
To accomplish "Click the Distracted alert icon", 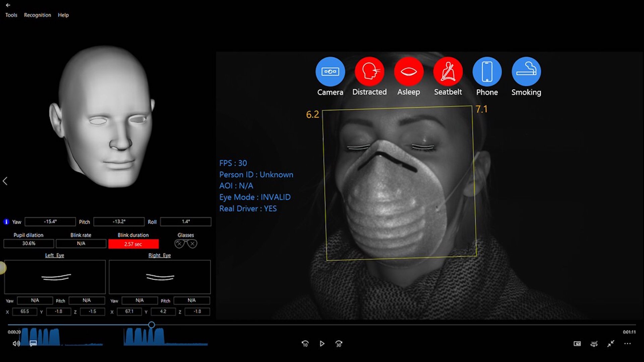I will [x=369, y=71].
